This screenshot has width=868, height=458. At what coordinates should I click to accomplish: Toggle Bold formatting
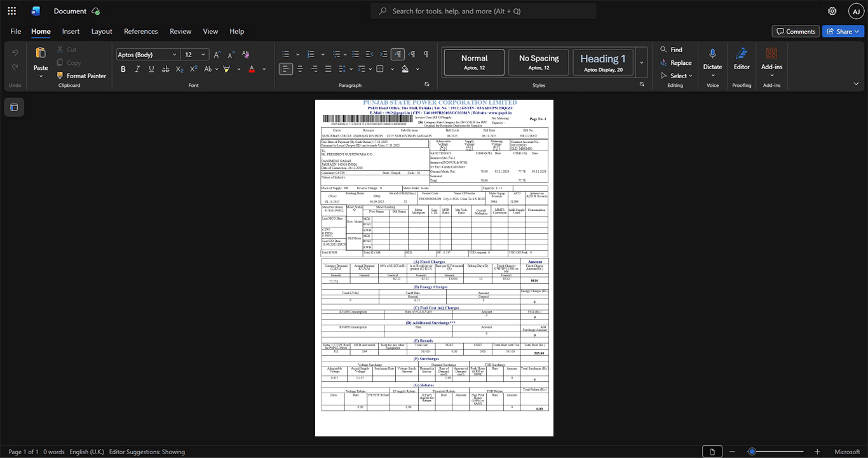coord(123,69)
